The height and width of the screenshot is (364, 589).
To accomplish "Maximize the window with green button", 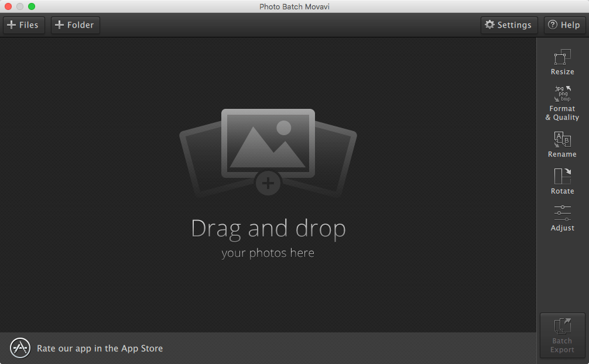I will click(x=32, y=6).
